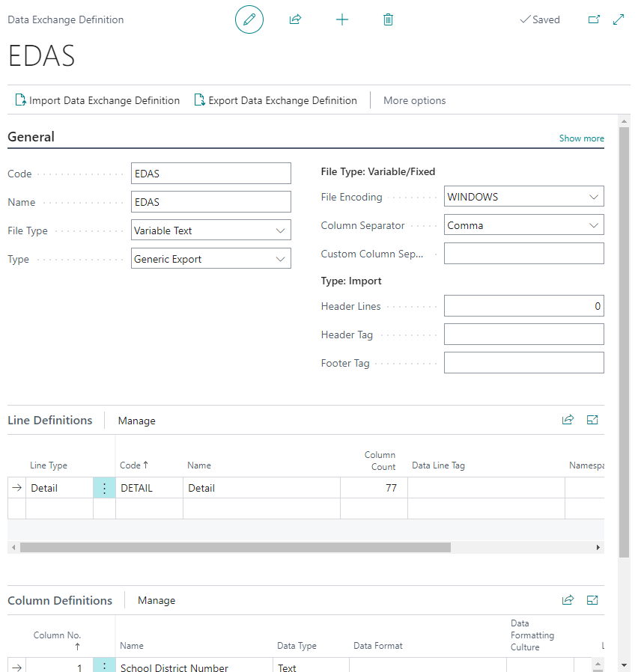
Task: Click the row selector arrow on DETAIL line
Action: click(x=16, y=487)
